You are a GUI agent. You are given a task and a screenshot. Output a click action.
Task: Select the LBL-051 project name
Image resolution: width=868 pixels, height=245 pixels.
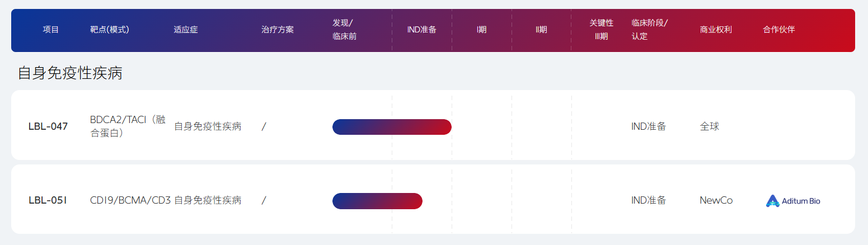(48, 200)
